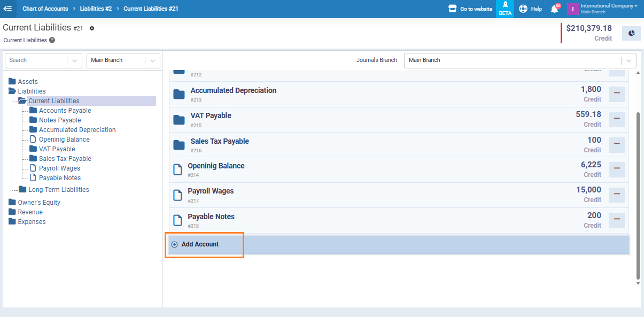Click the help question mark under title
This screenshot has height=317, width=644.
pyautogui.click(x=52, y=40)
